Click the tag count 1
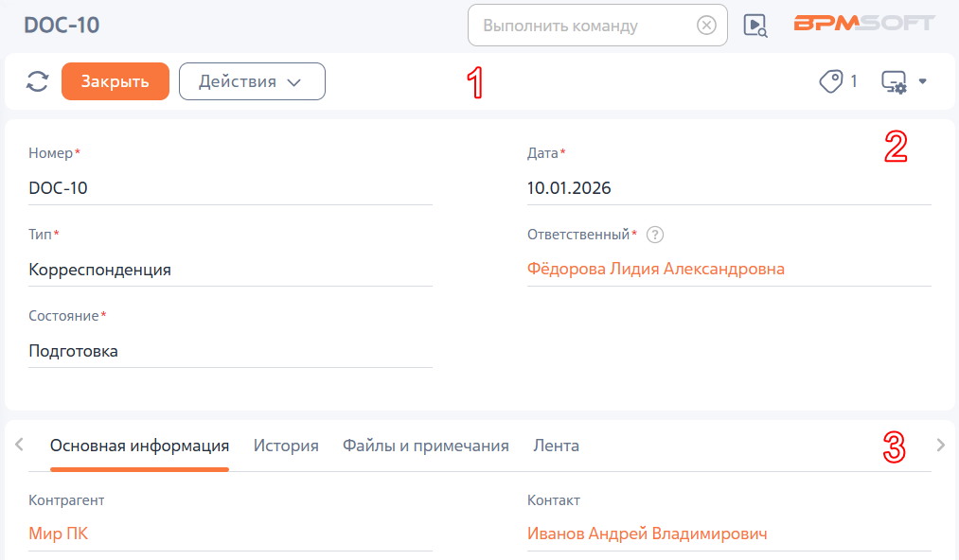Screen dimensions: 959x560 coord(854,81)
